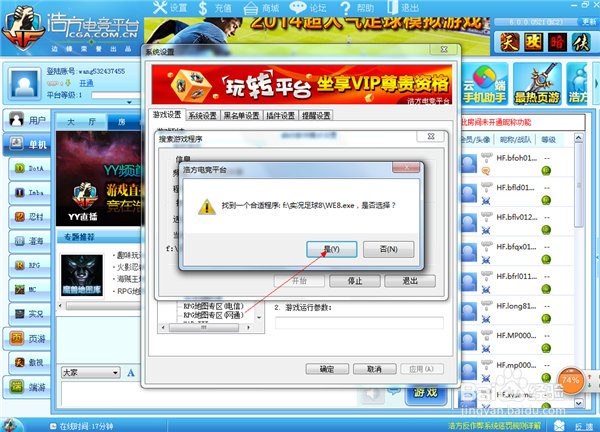Select member HF.bfrl011... row
The width and height of the screenshot is (600, 432).
click(x=517, y=282)
